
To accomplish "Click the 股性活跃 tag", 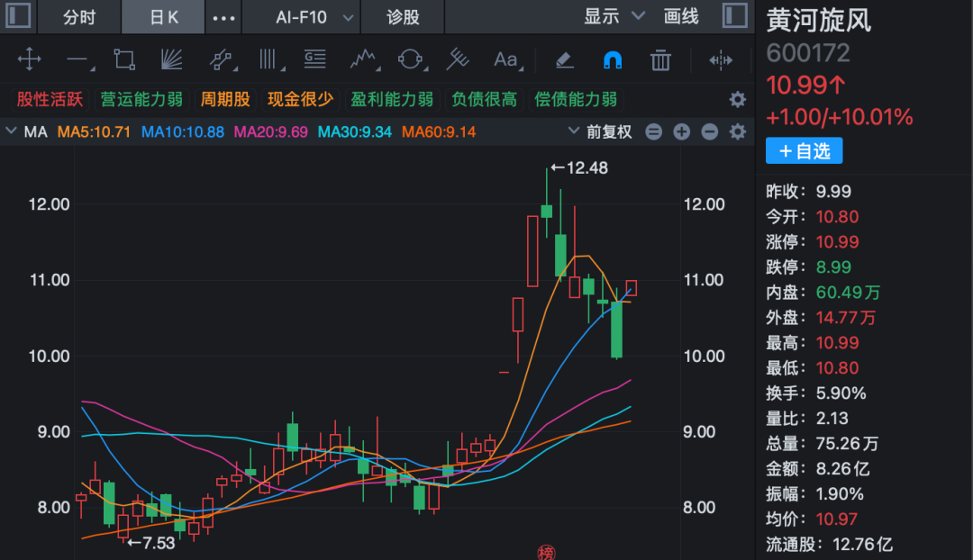I will coord(50,99).
